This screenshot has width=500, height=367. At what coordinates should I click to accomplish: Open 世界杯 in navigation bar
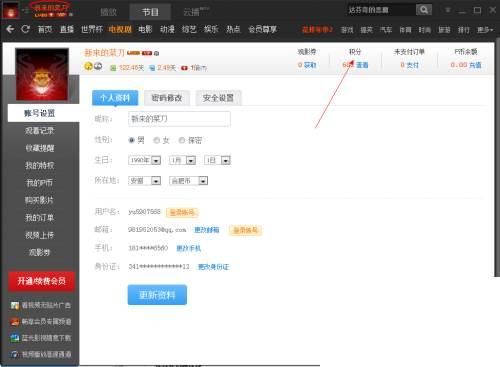(x=92, y=29)
